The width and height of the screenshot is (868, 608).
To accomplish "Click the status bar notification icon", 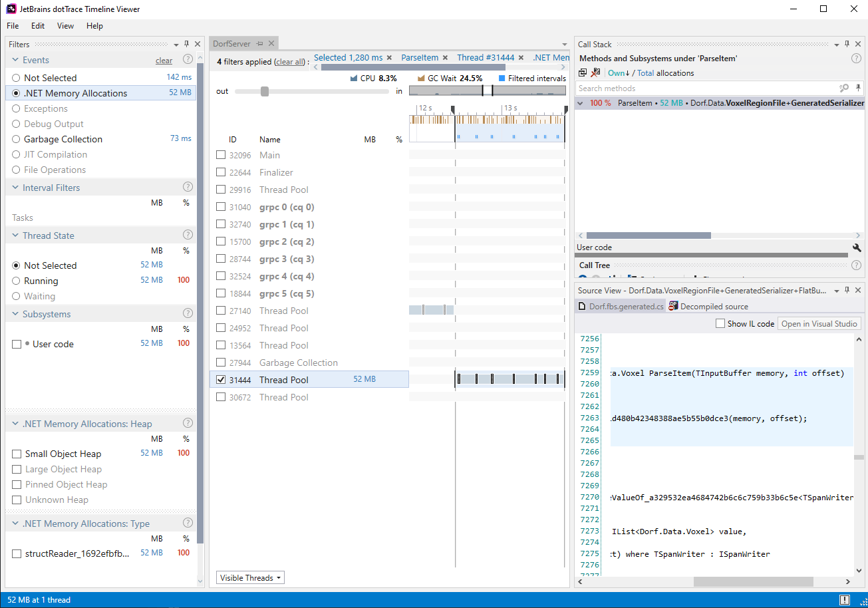I will [x=844, y=600].
